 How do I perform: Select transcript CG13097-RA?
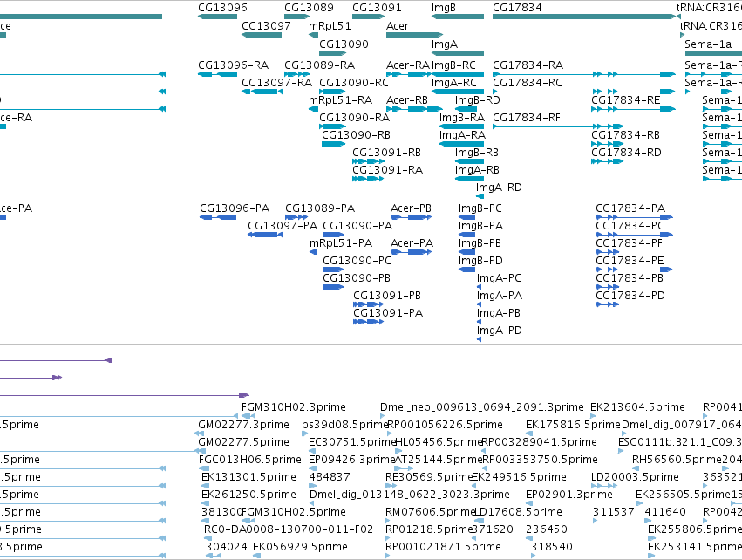coord(276,82)
